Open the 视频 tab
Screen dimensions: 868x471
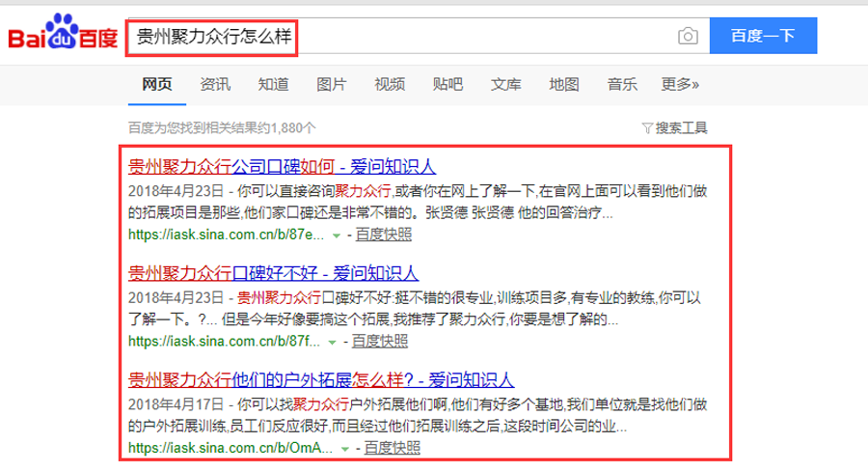390,84
